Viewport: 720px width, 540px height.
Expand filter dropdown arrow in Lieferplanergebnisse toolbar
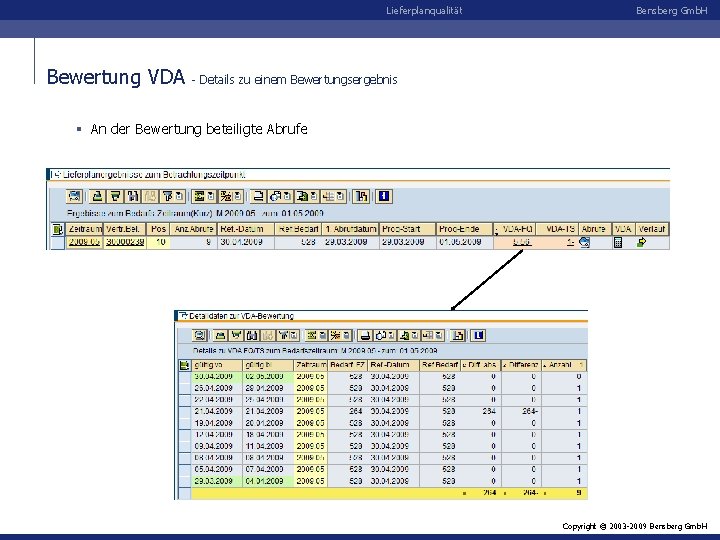click(180, 196)
